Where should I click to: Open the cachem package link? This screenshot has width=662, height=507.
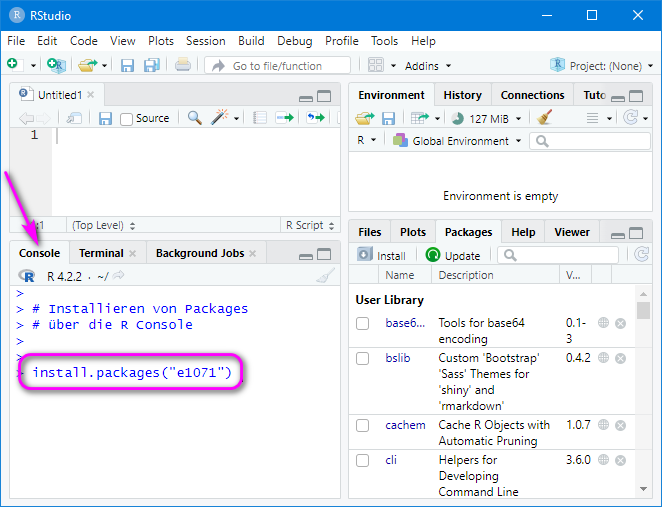point(405,425)
